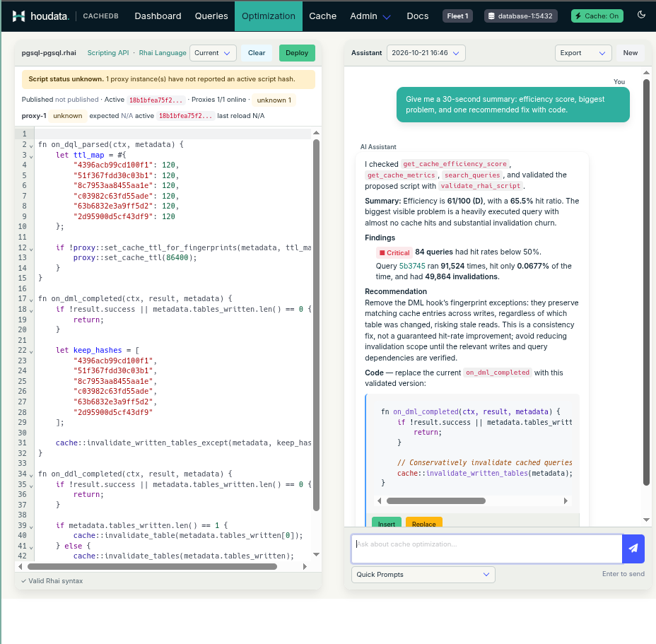Viewport: 656px width, 644px height.
Task: Click the Active hash 18b1bfea75f2 badge
Action: (156, 100)
